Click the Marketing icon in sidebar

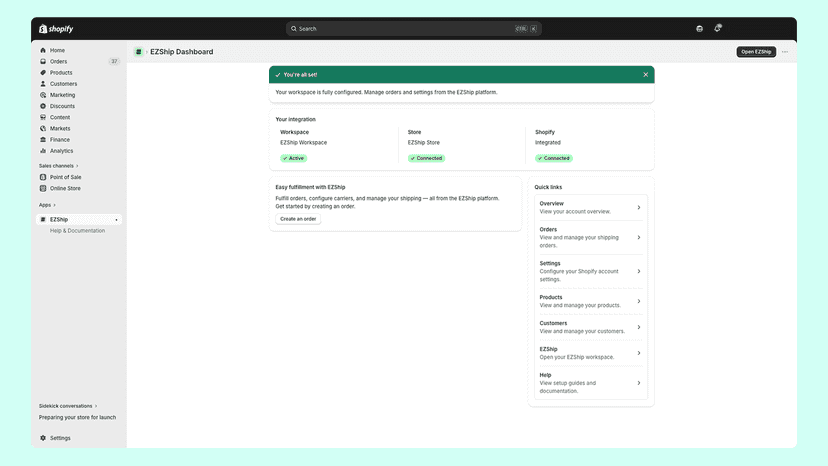tap(43, 95)
